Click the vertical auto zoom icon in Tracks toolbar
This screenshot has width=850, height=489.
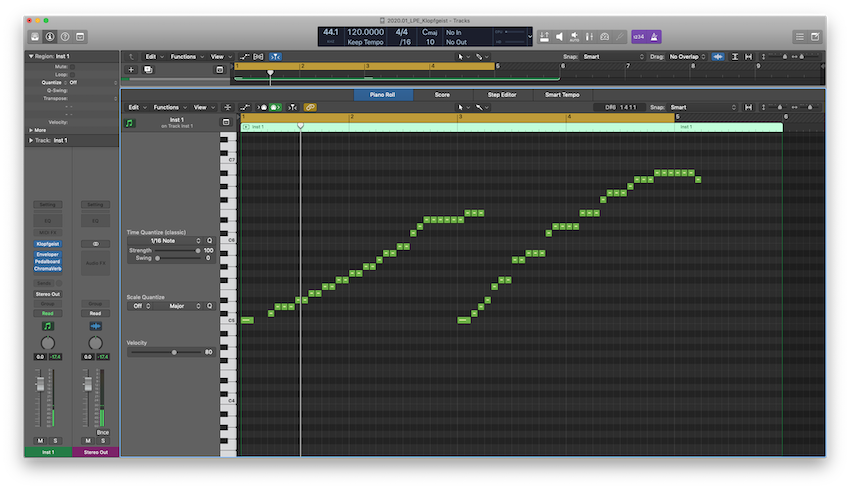(x=735, y=56)
